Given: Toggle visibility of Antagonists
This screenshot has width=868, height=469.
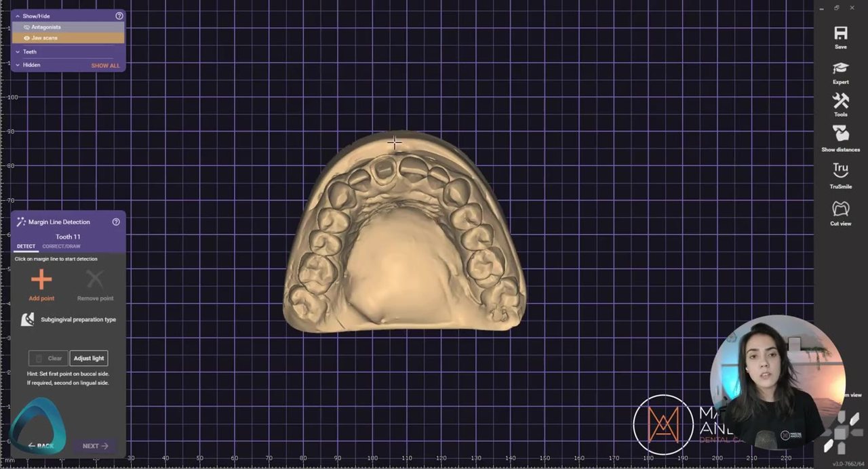Looking at the screenshot, I should (x=27, y=27).
